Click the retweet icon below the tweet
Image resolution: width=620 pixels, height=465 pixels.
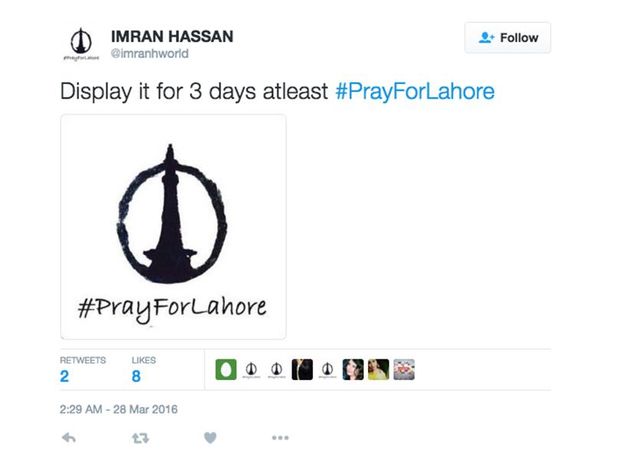(x=140, y=438)
